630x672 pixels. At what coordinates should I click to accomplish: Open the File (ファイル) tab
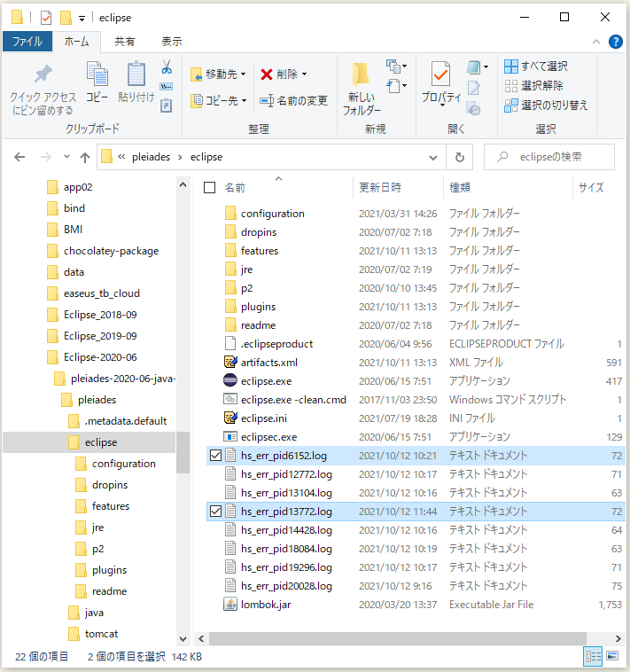coord(27,42)
